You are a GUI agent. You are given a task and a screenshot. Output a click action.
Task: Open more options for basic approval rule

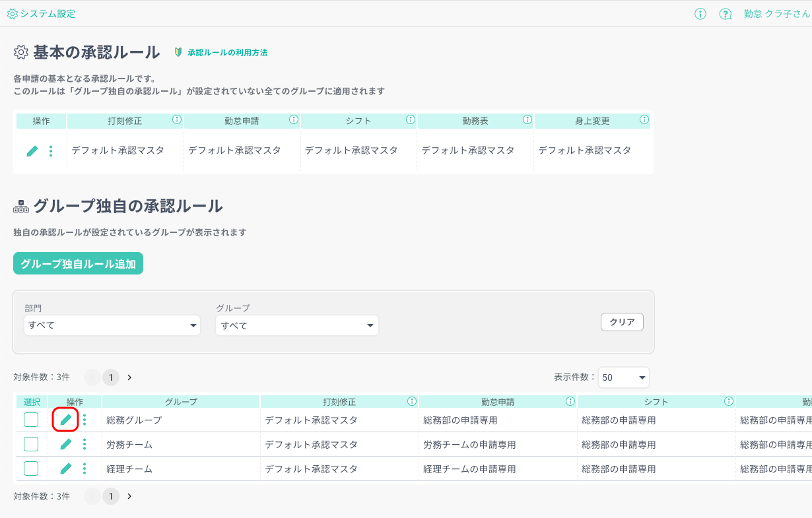pos(51,151)
